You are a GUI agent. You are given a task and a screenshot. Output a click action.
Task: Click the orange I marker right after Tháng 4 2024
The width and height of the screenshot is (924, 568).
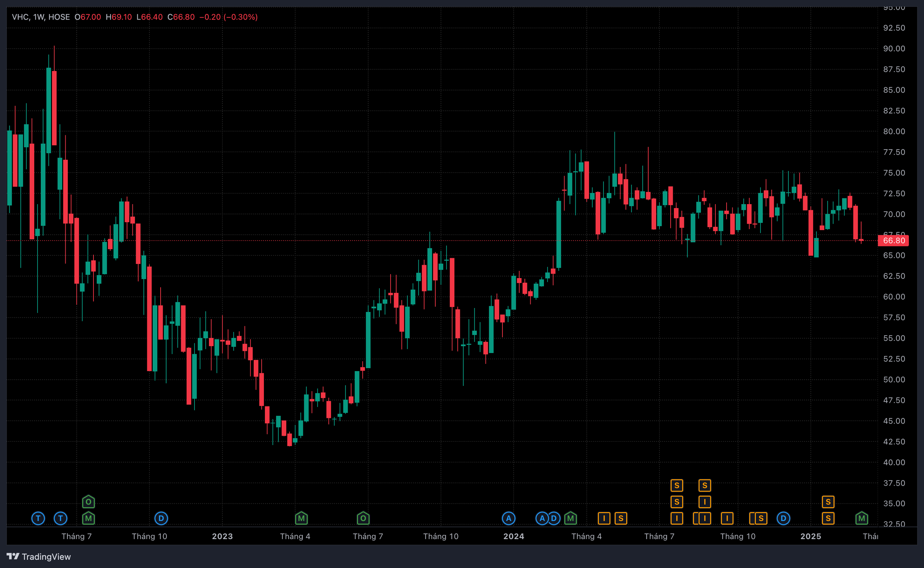[604, 519]
